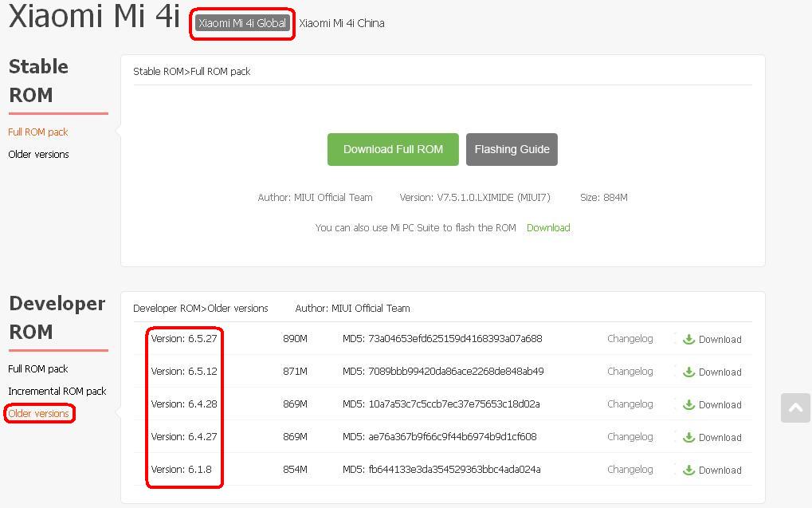This screenshot has width=812, height=508.
Task: Click the Download Full ROM button
Action: tap(393, 149)
